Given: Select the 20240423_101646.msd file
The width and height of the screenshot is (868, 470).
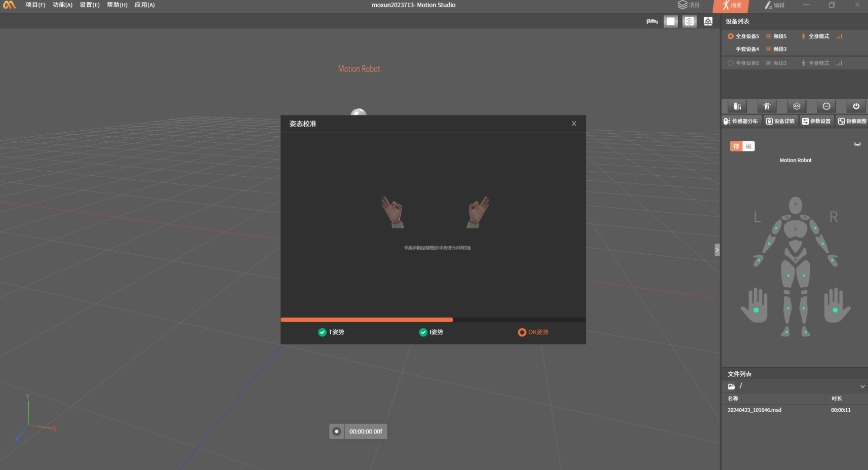Looking at the screenshot, I should (754, 410).
